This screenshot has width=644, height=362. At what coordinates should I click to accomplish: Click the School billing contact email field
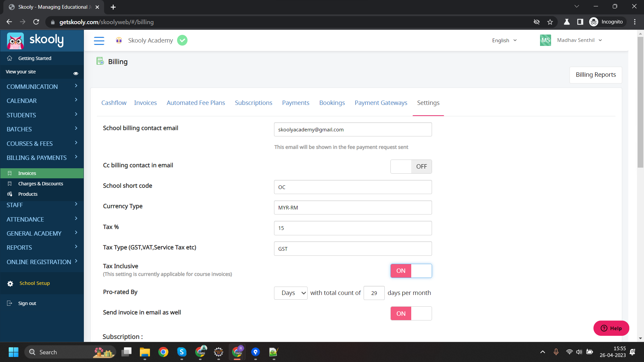pos(353,129)
